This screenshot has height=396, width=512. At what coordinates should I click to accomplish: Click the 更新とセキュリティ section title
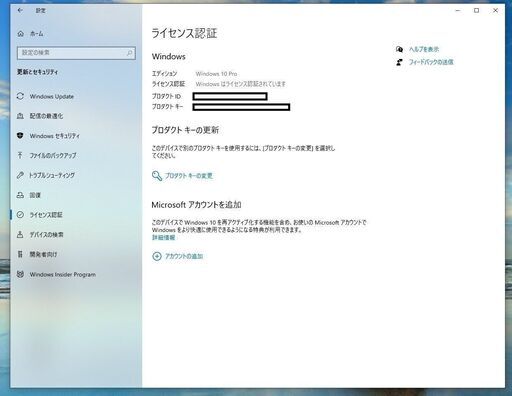(x=37, y=72)
